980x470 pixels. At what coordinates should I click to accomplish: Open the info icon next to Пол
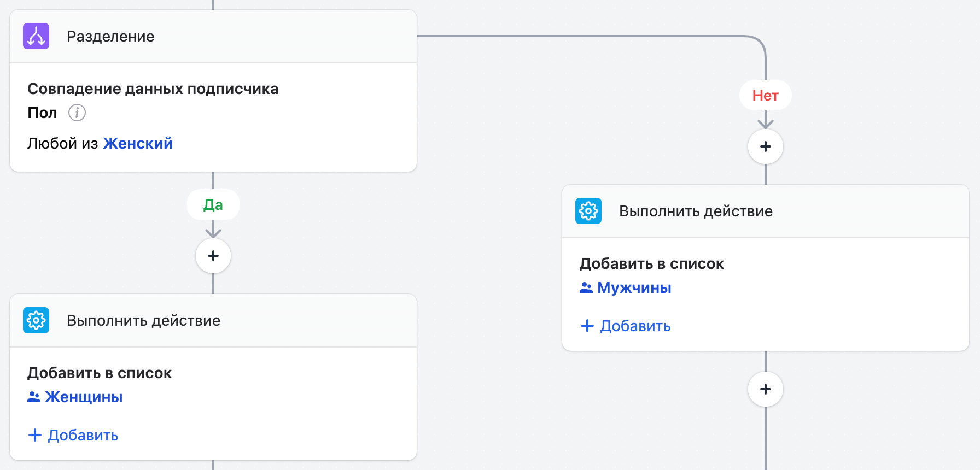point(77,113)
